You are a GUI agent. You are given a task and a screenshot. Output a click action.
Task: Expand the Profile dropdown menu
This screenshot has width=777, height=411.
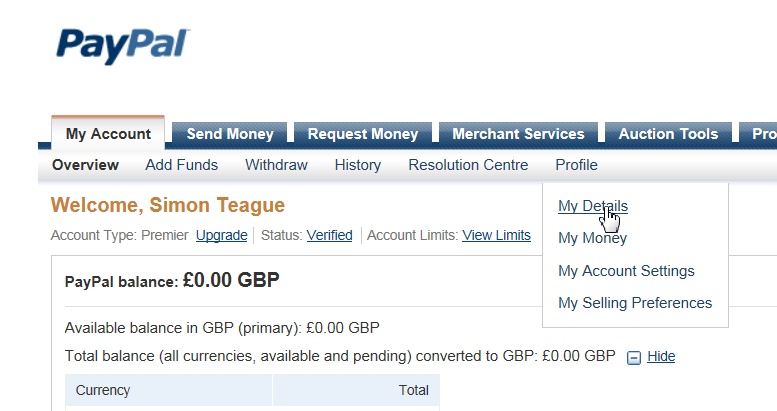[x=576, y=165]
